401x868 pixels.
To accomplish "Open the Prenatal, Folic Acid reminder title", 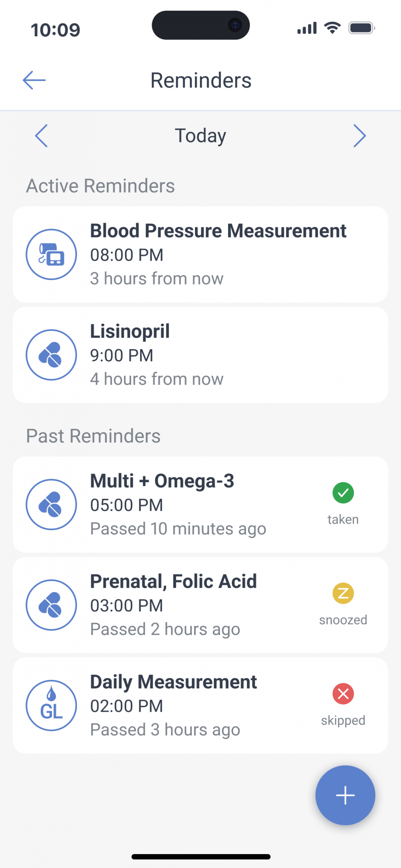I will (173, 582).
